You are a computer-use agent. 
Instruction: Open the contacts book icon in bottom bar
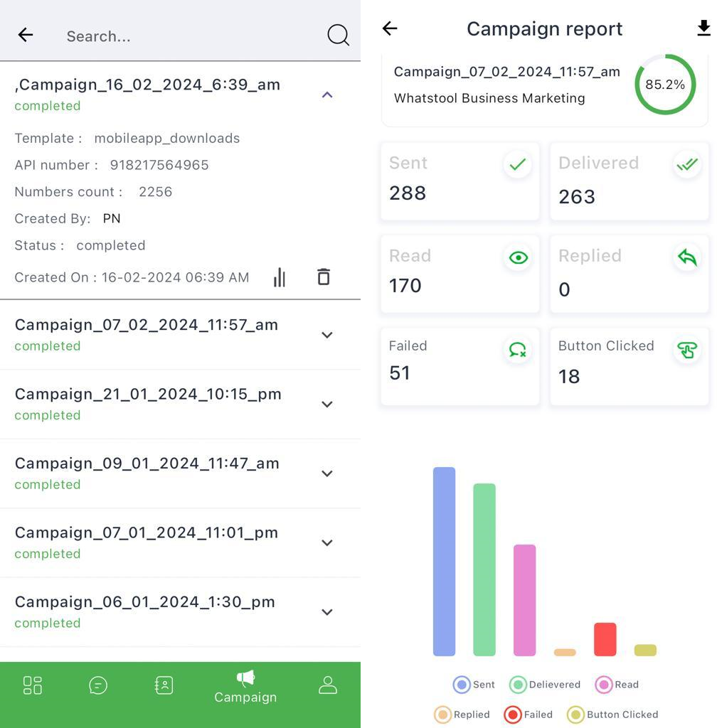coord(164,685)
